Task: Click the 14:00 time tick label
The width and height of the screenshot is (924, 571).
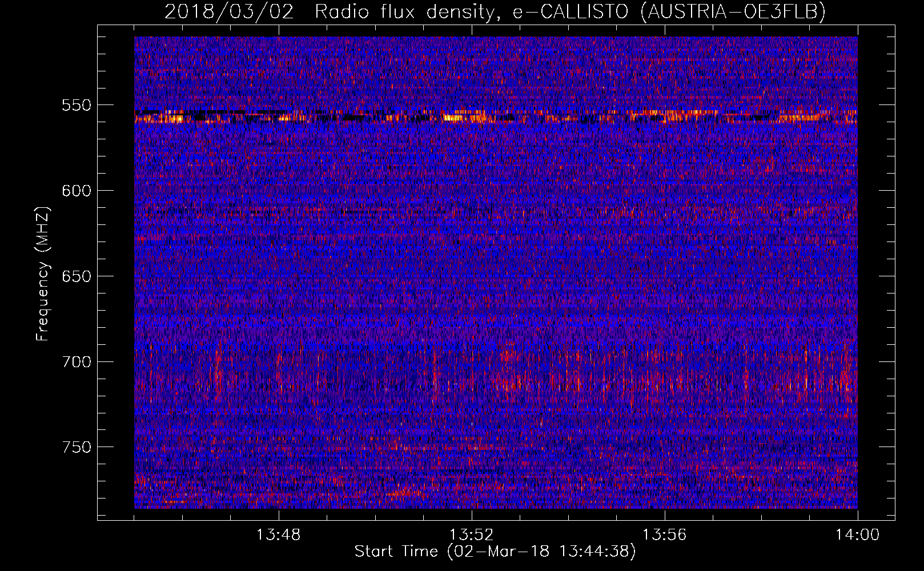Action: tap(857, 535)
